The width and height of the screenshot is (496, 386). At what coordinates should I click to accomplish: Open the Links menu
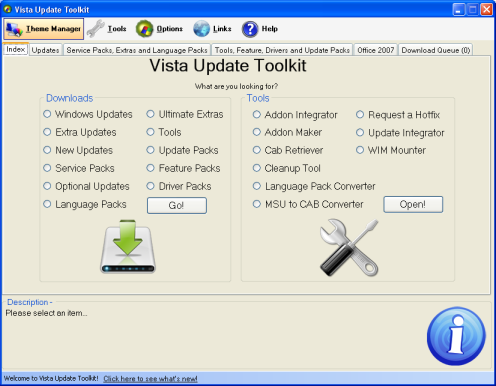point(212,29)
